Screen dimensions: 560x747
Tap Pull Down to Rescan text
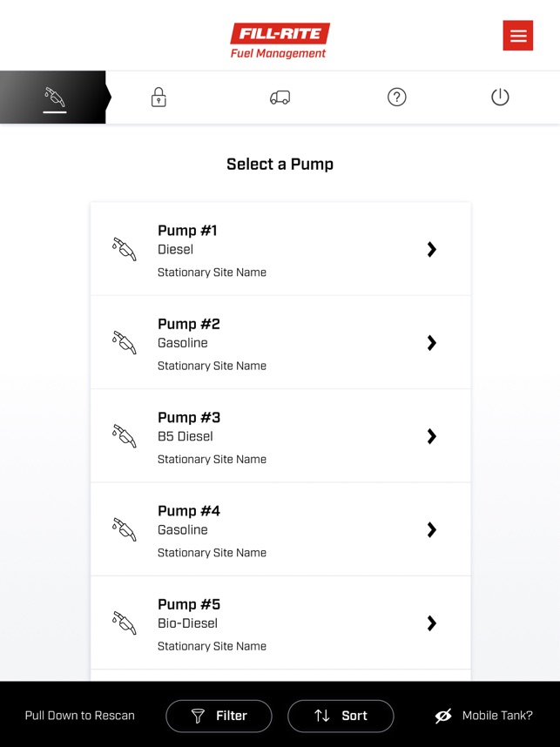[x=80, y=716]
